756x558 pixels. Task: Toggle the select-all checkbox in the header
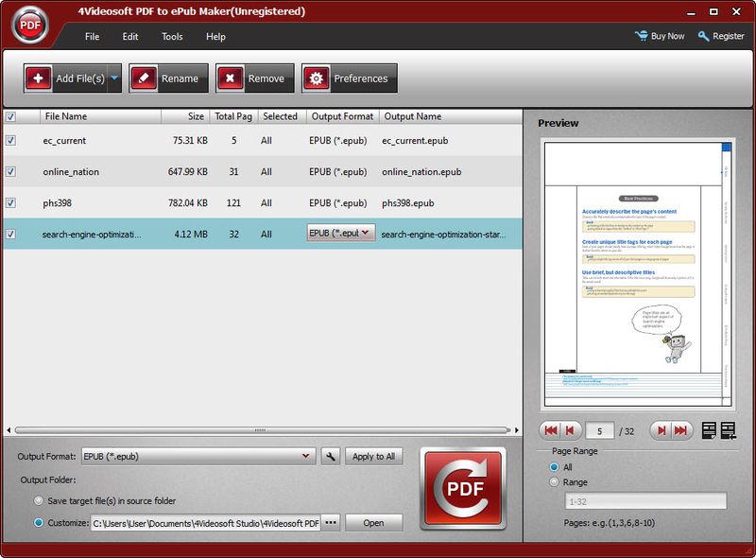click(11, 115)
